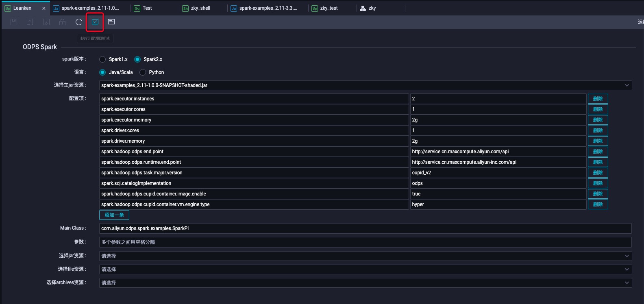Click the padlock icon in the toolbar
644x304 pixels.
click(63, 22)
